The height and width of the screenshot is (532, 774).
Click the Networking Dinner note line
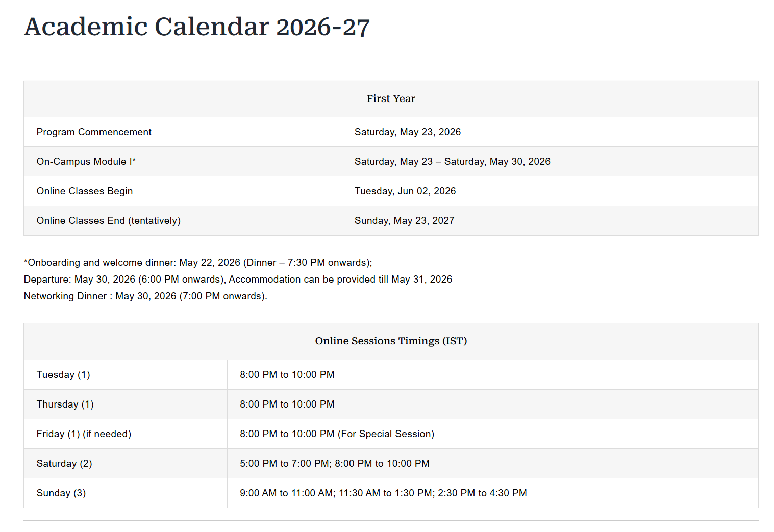(145, 296)
